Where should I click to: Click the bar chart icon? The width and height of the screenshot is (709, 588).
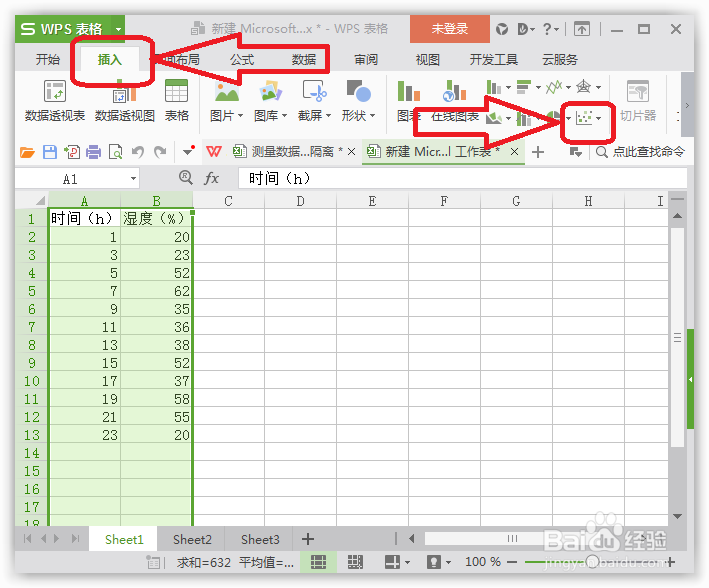524,87
